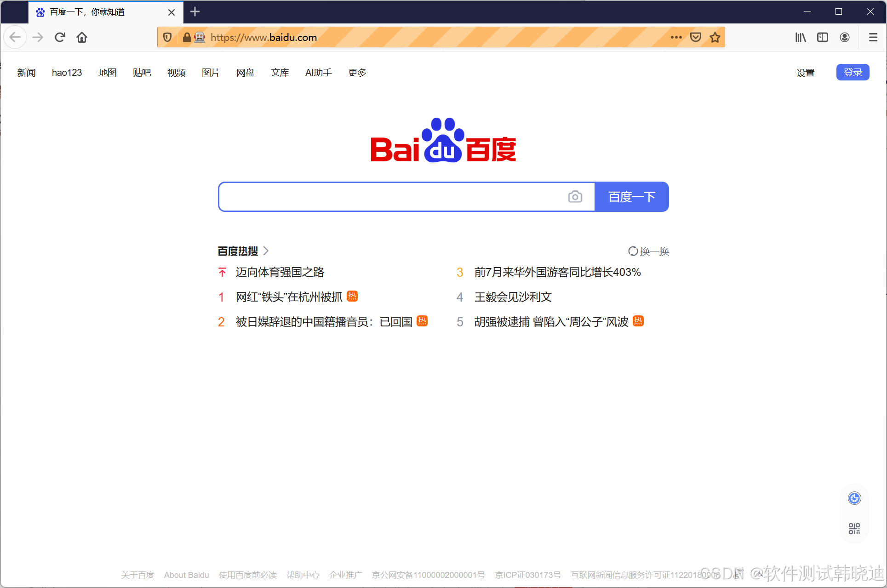Click the 登录 login button
The width and height of the screenshot is (887, 588).
pyautogui.click(x=853, y=72)
